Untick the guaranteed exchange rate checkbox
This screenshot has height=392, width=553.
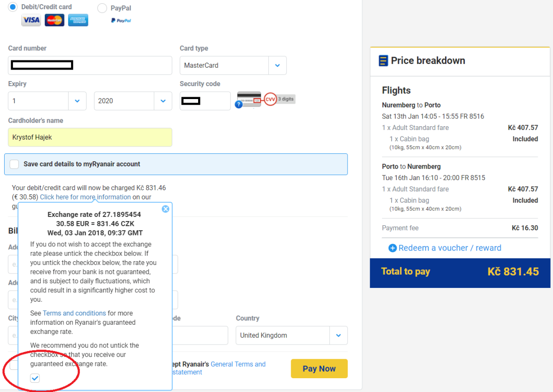click(35, 378)
